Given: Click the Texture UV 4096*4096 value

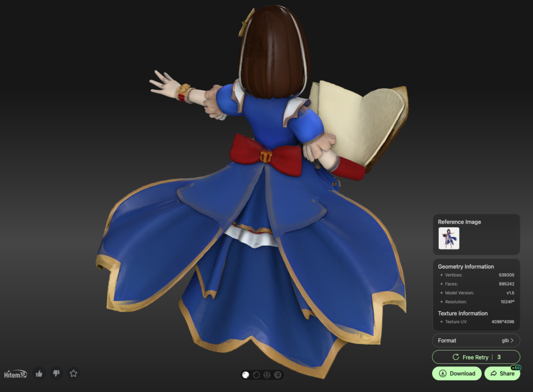Looking at the screenshot, I should pyautogui.click(x=502, y=322).
